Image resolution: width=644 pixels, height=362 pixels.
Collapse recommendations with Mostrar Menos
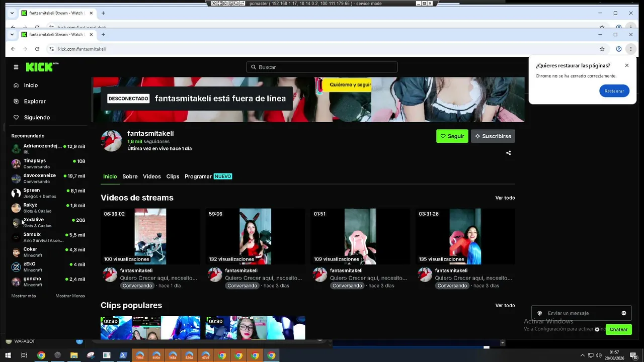[x=70, y=296]
